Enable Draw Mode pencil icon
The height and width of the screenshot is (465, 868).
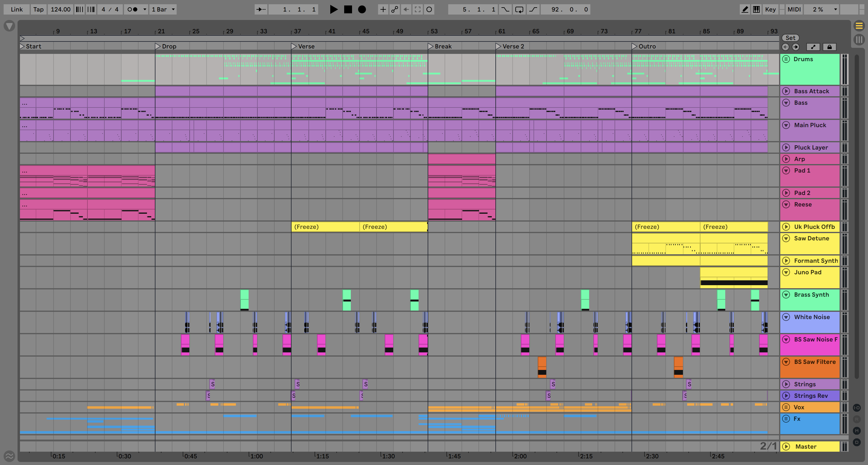pyautogui.click(x=745, y=9)
